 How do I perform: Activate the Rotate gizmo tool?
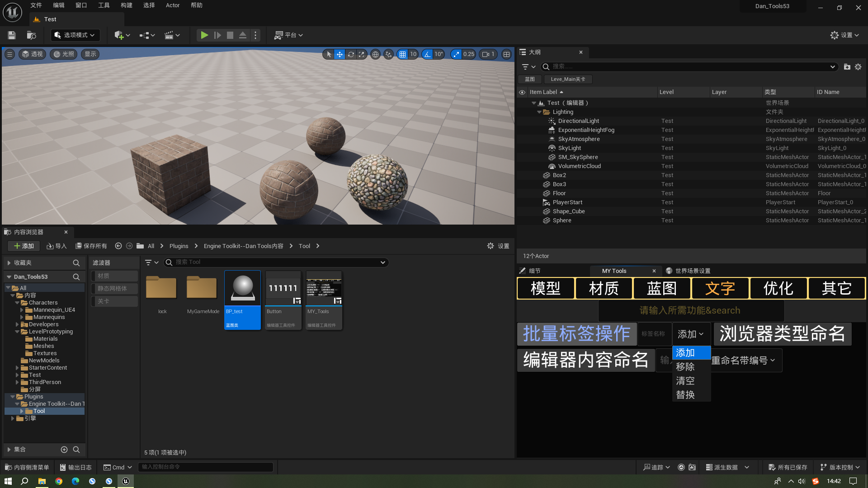pos(351,54)
